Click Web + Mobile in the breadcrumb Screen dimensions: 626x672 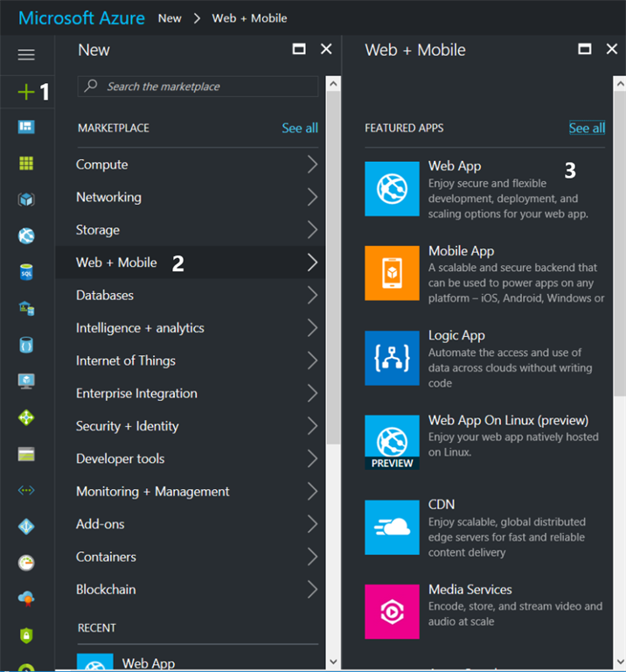(249, 18)
